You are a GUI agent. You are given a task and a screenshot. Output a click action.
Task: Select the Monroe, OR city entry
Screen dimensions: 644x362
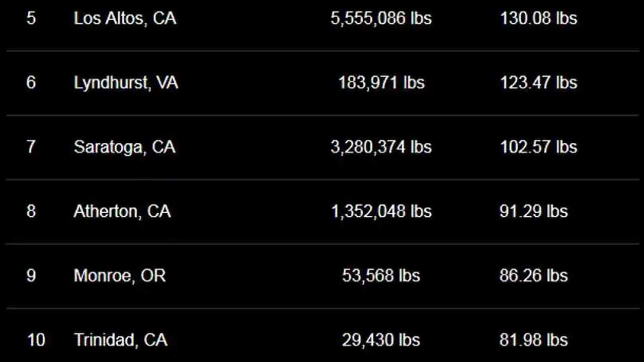(x=120, y=276)
